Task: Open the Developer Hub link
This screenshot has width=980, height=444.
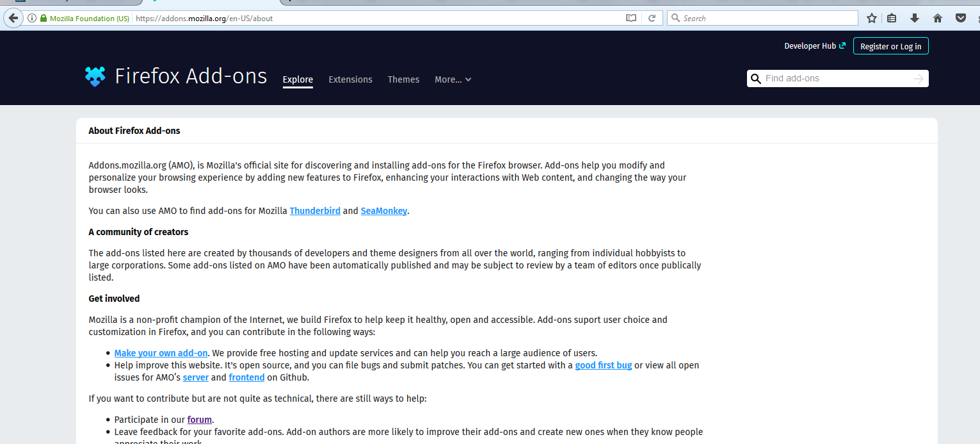Action: [815, 46]
